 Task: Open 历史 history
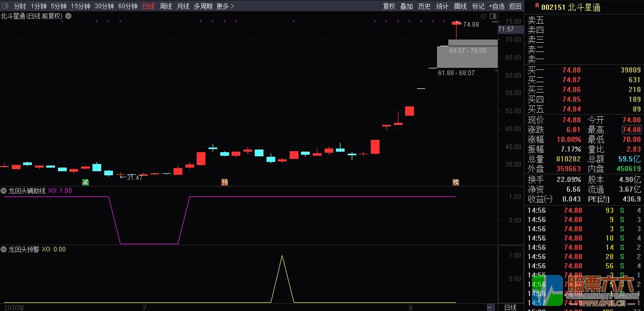pyautogui.click(x=425, y=6)
